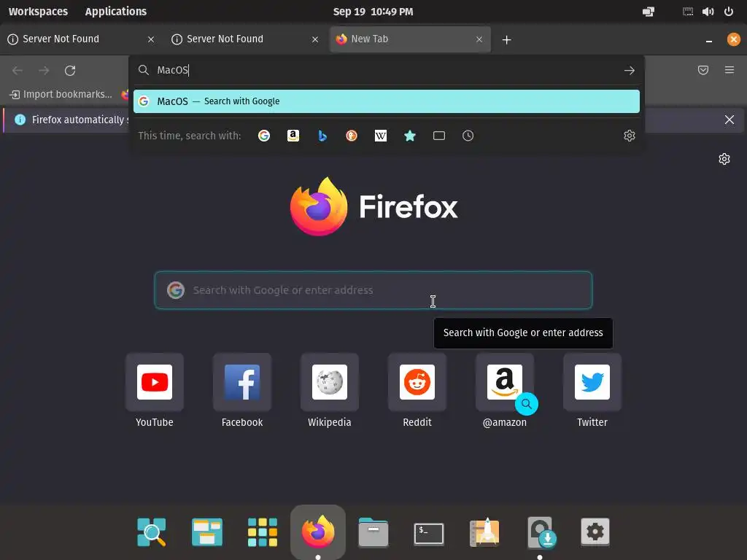The height and width of the screenshot is (560, 747).
Task: Open Wikipedia shortcut tile
Action: pos(330,382)
